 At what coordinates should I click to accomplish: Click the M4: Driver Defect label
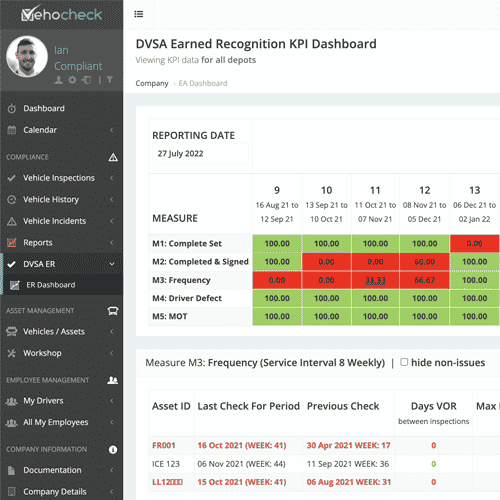coord(187,298)
